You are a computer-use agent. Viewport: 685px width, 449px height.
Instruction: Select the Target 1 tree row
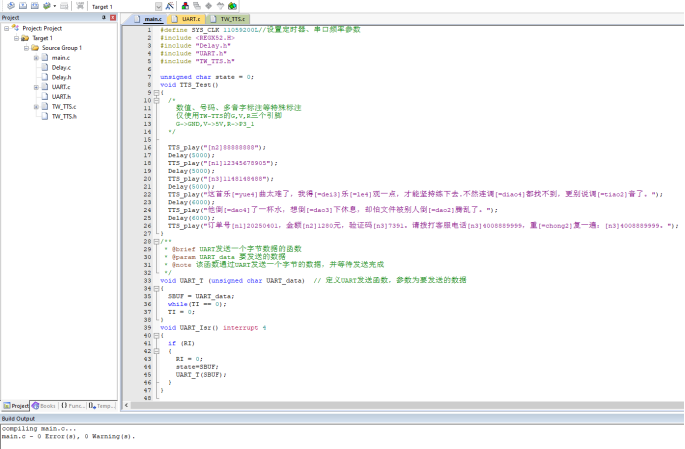[x=42, y=38]
